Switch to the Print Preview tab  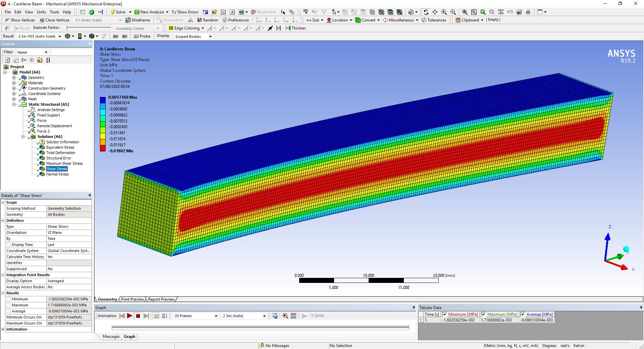point(132,299)
